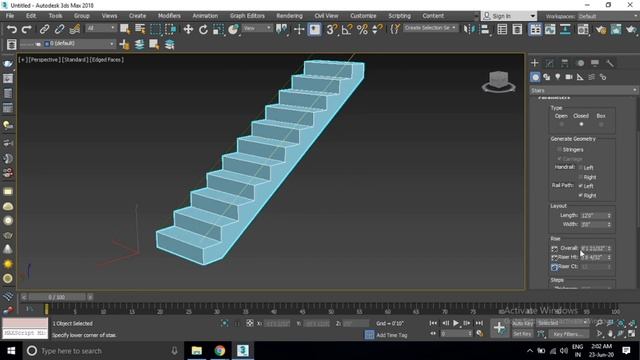Toggle the Riser Ht lock pin
The width and height of the screenshot is (640, 360).
pyautogui.click(x=554, y=258)
